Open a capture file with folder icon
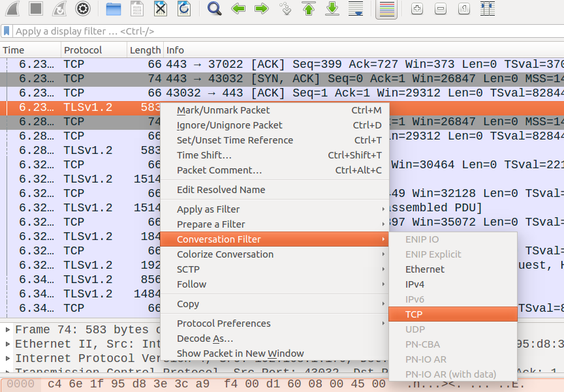Viewport: 564px width, 392px height. [x=113, y=8]
